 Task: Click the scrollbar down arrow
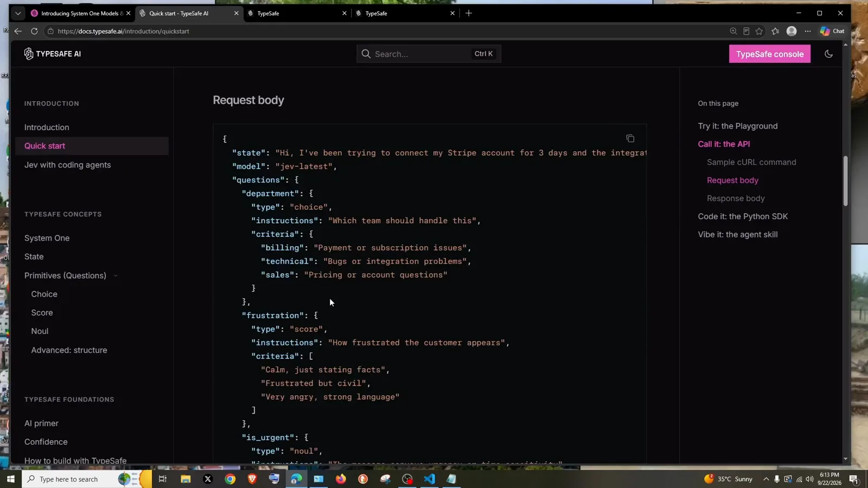pyautogui.click(x=845, y=459)
